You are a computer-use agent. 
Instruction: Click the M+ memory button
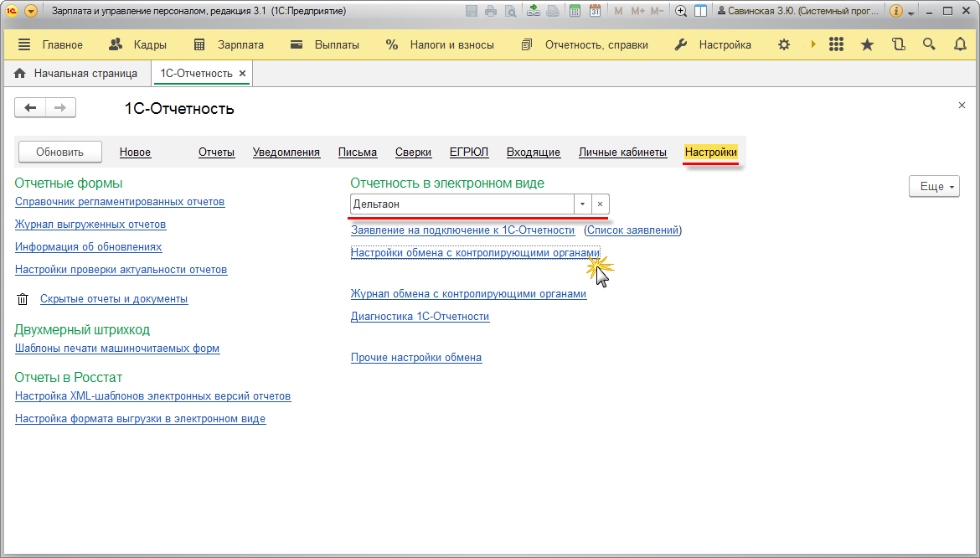(x=638, y=11)
